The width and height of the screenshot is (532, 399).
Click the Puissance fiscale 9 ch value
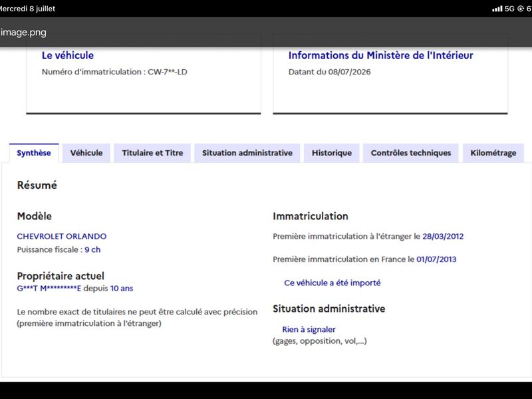coord(92,250)
